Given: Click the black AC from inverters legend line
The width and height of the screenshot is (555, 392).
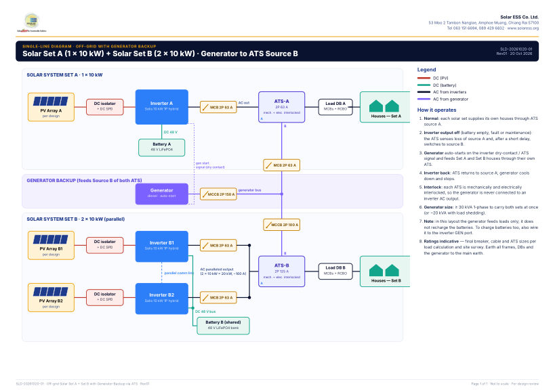Looking at the screenshot, I should pos(424,92).
